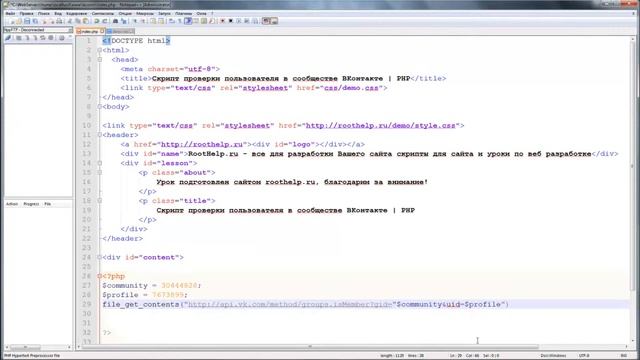Click the File column header in NppFTP queue

[x=48, y=204]
